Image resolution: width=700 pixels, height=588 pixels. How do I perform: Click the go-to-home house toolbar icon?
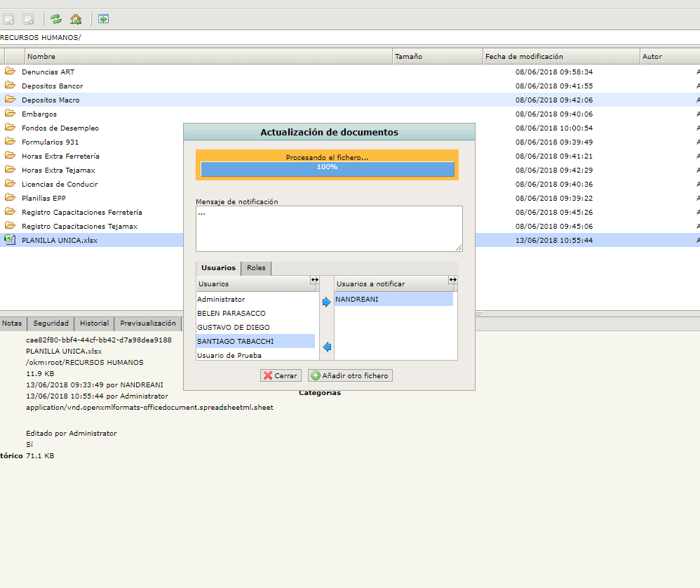pos(76,19)
